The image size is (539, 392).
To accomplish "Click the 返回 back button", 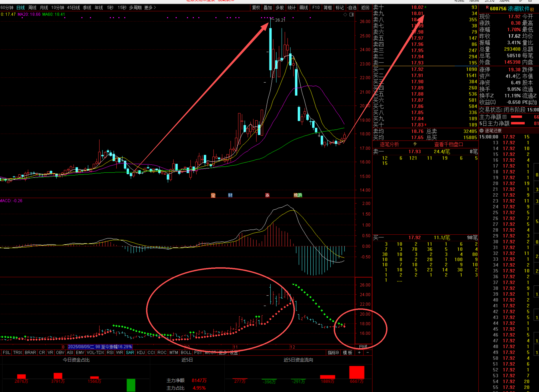I will click(x=365, y=8).
